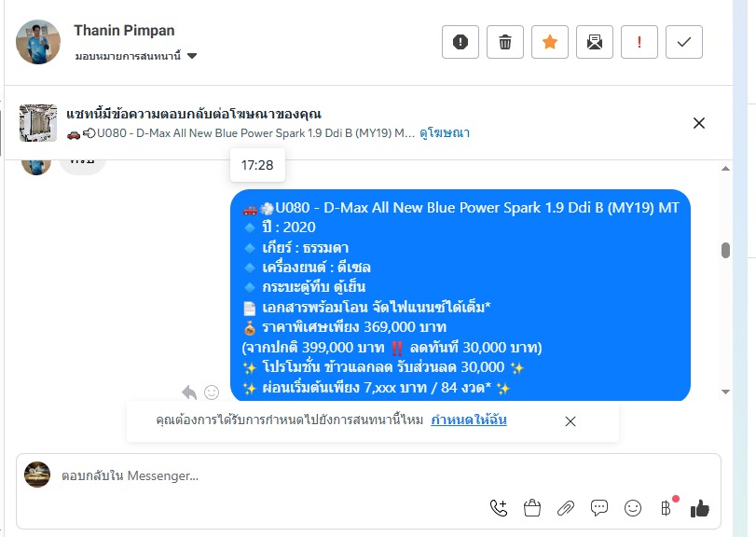756x537 pixels.
Task: Dismiss the assignment prompt notification
Action: pos(570,421)
